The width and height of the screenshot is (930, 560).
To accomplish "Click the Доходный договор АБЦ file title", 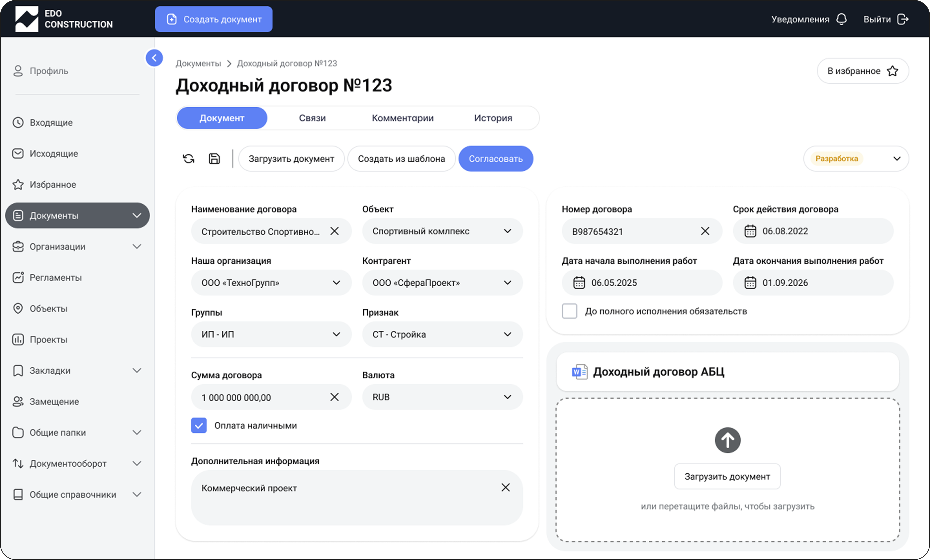I will [x=658, y=372].
